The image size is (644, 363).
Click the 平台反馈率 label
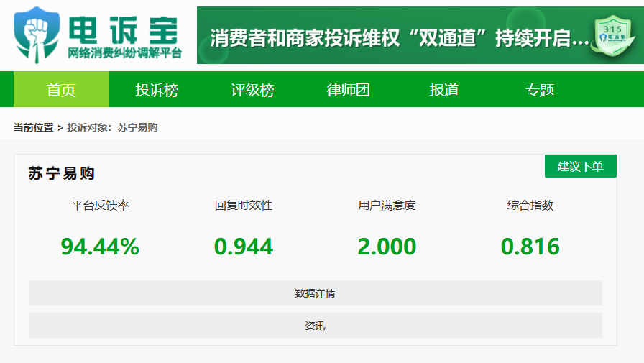click(x=100, y=205)
